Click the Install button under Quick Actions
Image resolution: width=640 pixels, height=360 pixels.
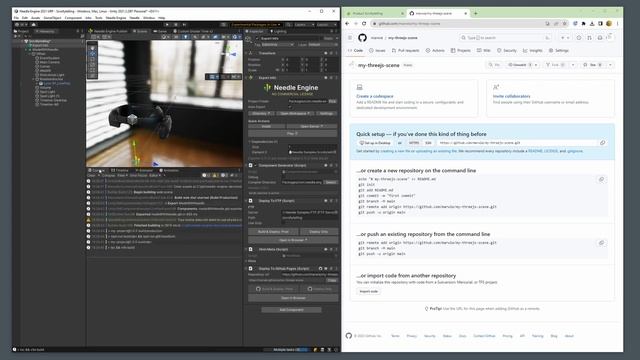pos(267,127)
